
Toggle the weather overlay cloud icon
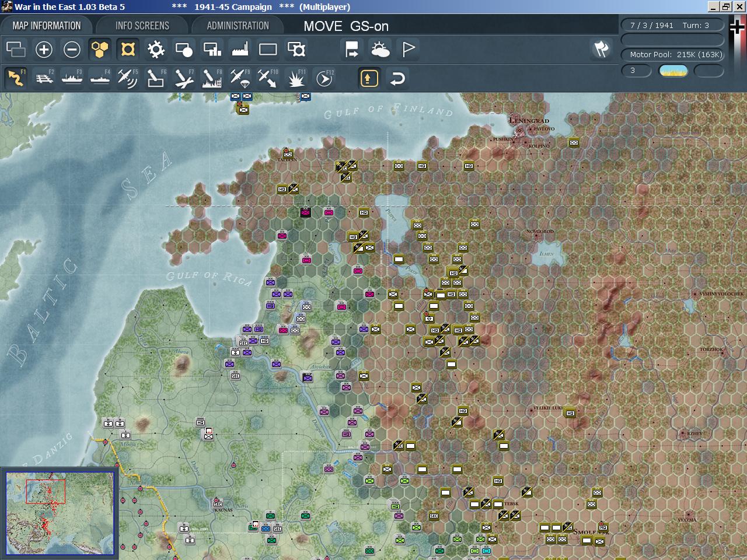click(380, 50)
